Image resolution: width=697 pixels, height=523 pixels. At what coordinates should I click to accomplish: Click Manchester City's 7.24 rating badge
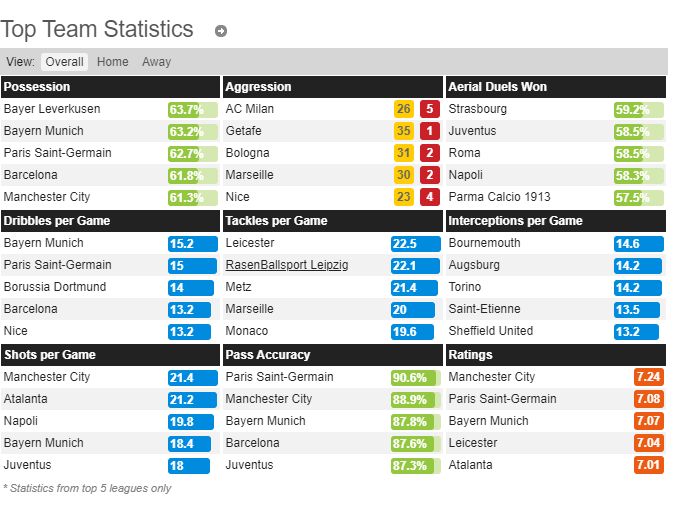point(648,377)
